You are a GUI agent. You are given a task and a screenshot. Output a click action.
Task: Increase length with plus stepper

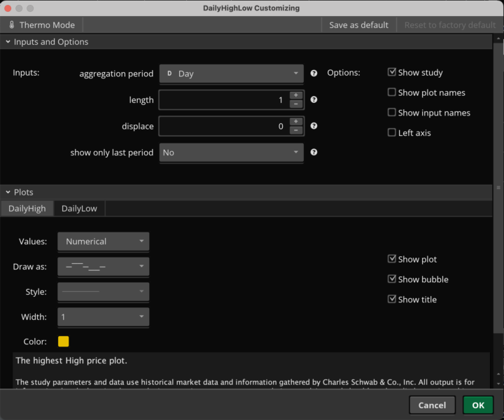[295, 95]
